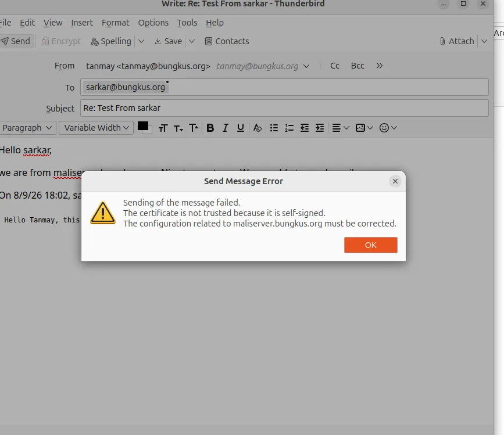Open the Tools menu

[187, 23]
